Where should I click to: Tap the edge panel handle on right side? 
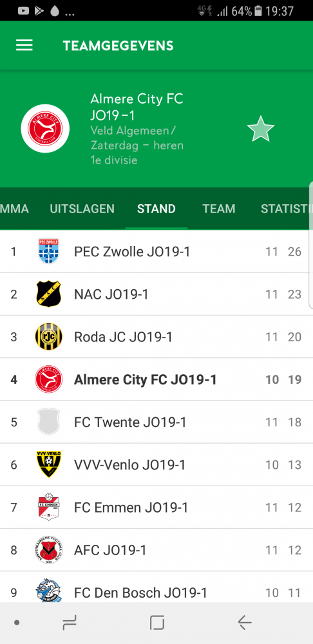pos(311,244)
